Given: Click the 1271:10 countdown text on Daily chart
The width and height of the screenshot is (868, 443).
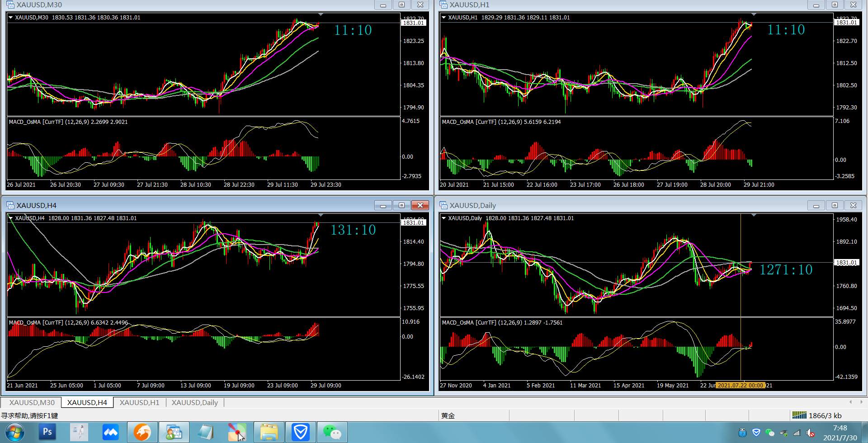Looking at the screenshot, I should (x=786, y=270).
